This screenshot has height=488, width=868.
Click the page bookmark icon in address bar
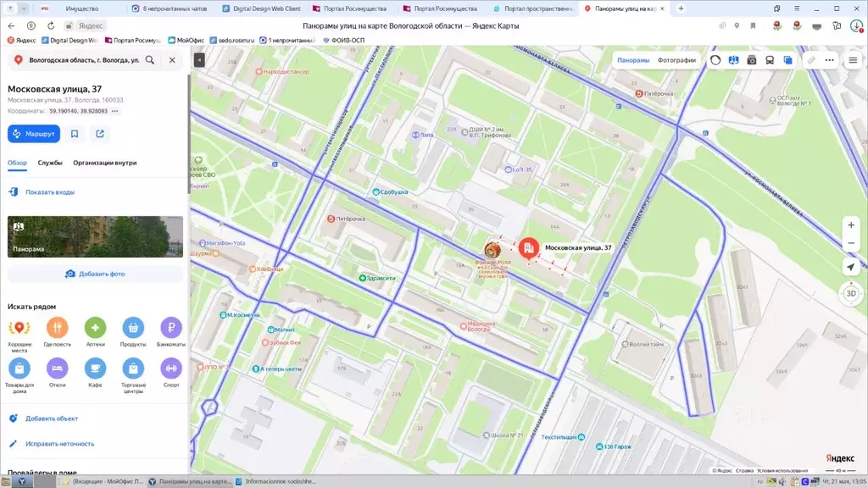[x=753, y=25]
